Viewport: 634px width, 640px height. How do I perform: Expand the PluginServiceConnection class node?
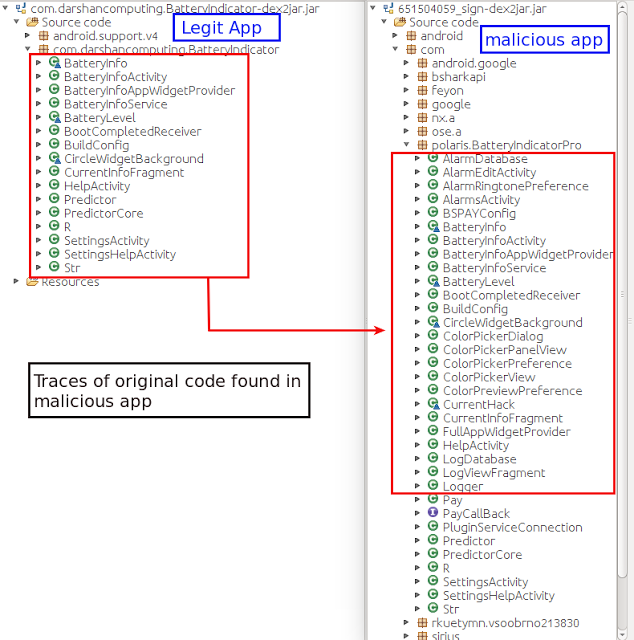click(x=418, y=528)
